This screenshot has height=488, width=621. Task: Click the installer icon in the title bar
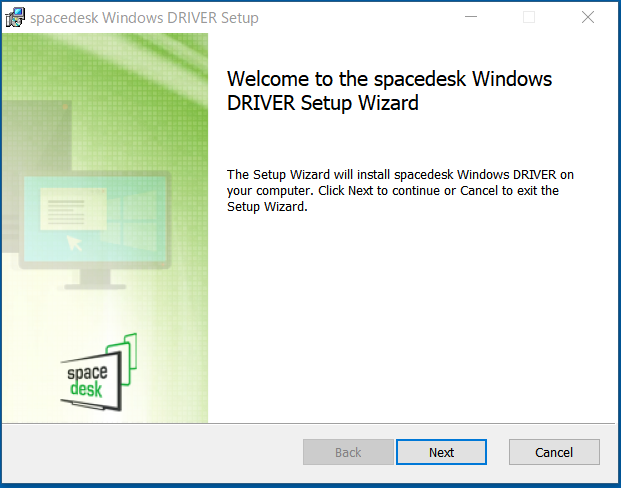[15, 17]
